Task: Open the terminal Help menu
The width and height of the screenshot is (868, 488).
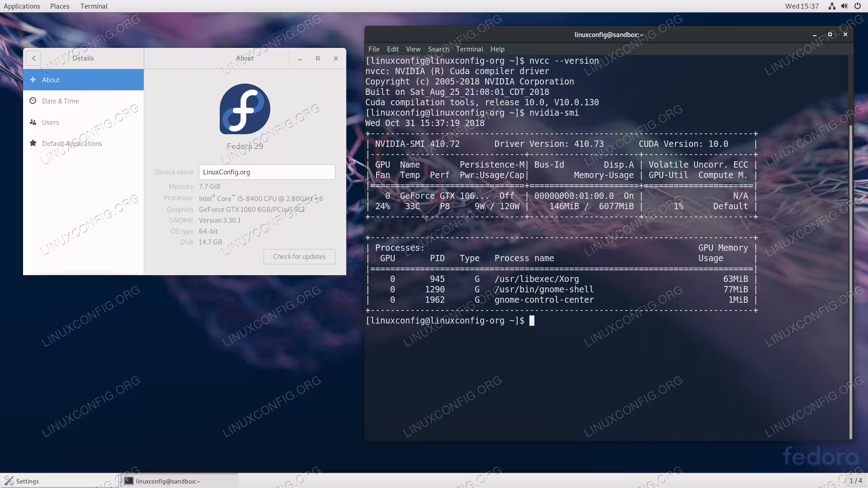Action: point(497,49)
